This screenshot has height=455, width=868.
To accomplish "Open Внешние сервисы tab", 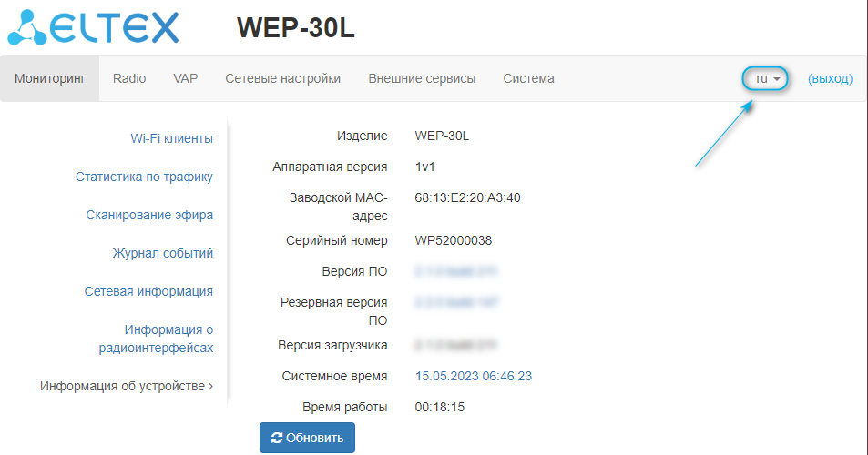I will point(422,78).
